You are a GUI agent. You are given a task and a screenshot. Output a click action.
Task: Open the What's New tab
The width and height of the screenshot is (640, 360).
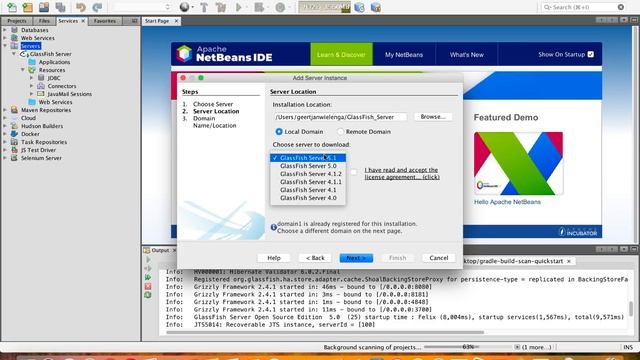click(x=467, y=54)
